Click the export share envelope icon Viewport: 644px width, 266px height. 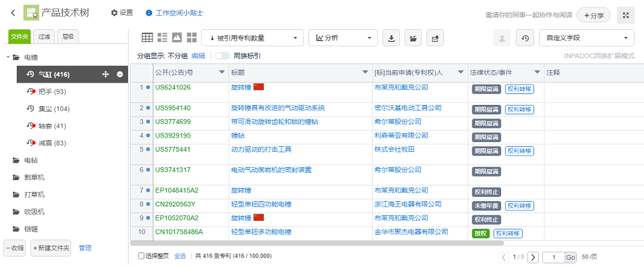pyautogui.click(x=435, y=38)
